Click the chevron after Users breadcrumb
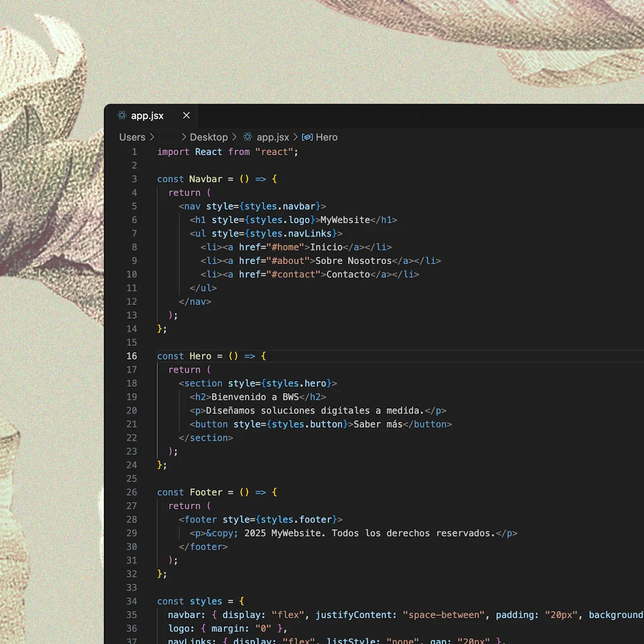Screen dimensions: 644x644 152,136
